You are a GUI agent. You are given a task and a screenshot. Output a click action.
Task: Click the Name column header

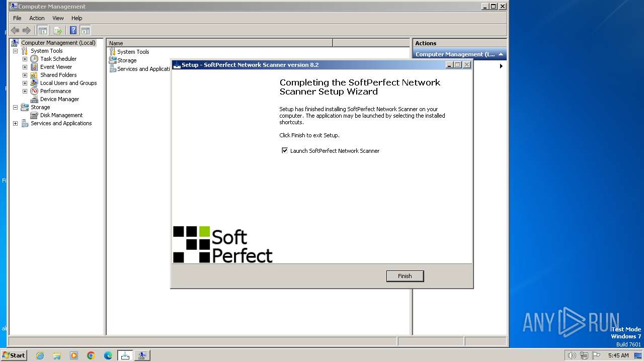220,43
